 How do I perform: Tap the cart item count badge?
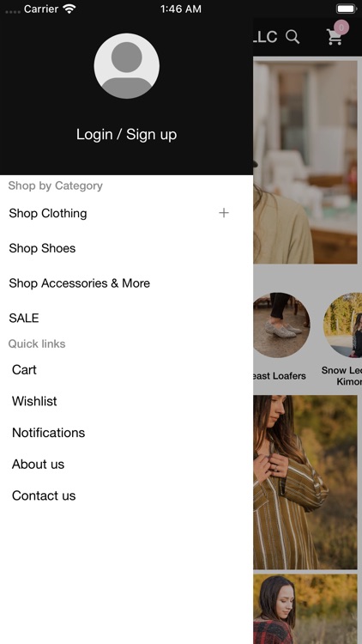(341, 27)
